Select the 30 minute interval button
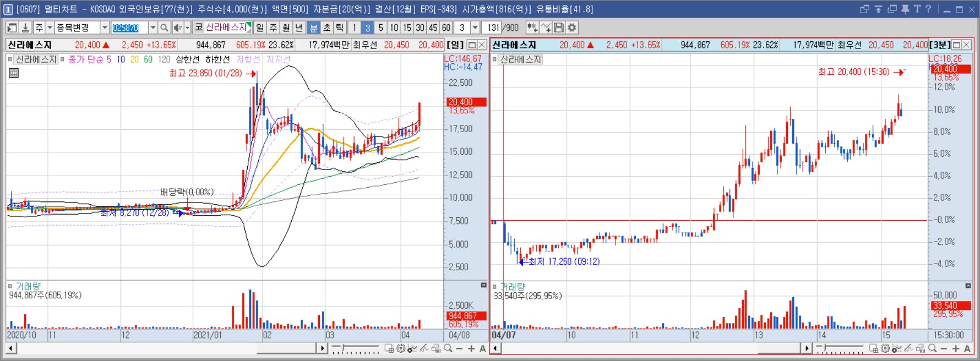This screenshot has height=361, width=980. (x=420, y=28)
